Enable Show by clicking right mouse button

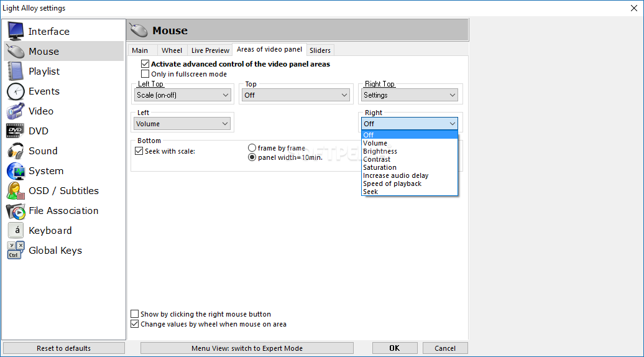135,314
